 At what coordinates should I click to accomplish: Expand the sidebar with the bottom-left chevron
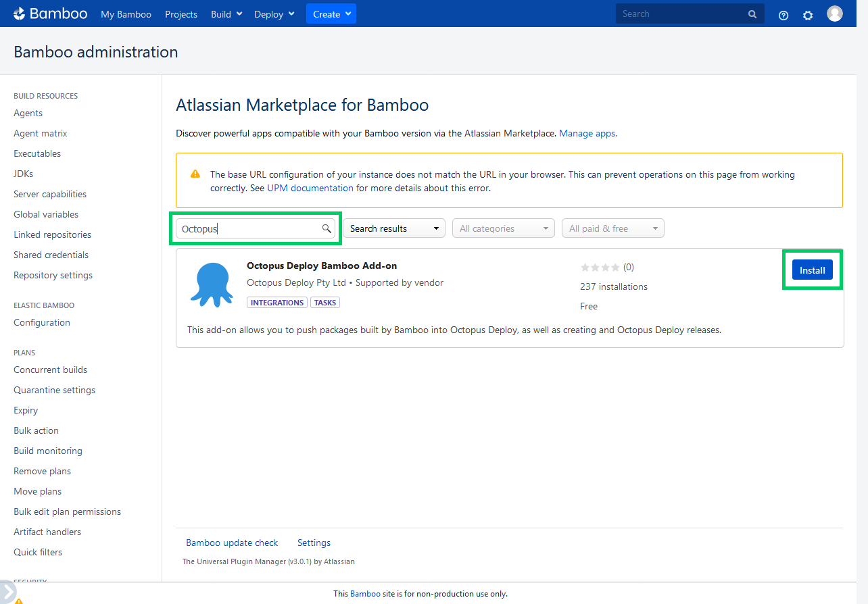pos(7,590)
